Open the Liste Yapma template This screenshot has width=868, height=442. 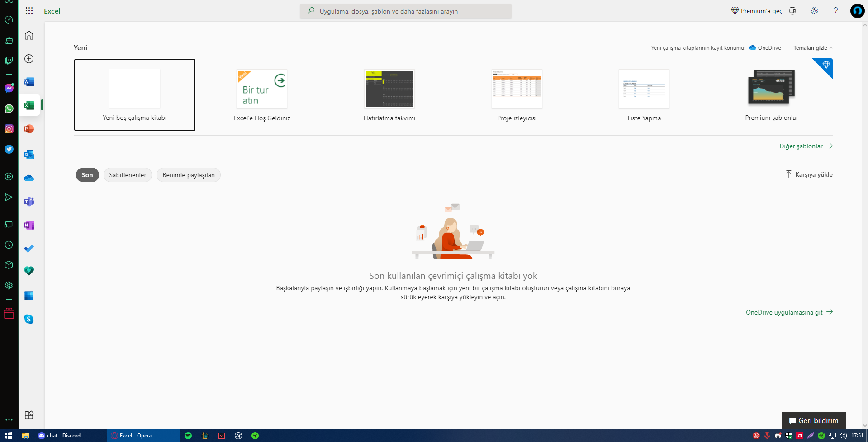click(x=644, y=95)
